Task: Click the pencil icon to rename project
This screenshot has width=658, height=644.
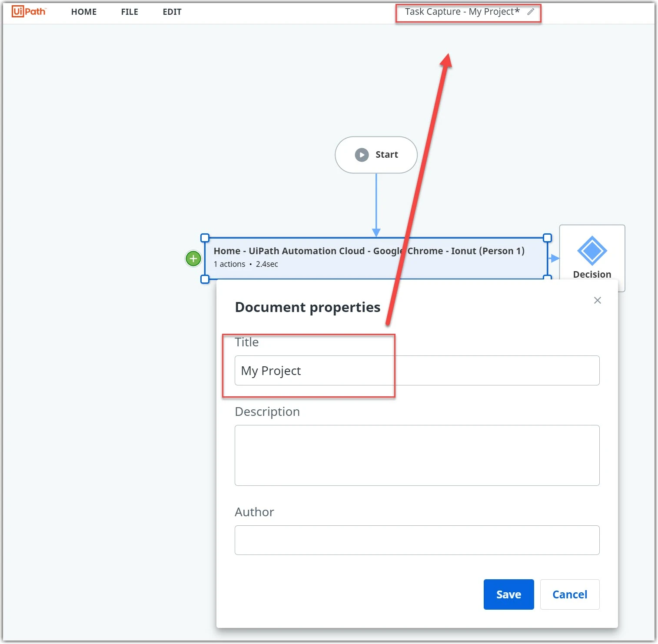Action: tap(531, 12)
